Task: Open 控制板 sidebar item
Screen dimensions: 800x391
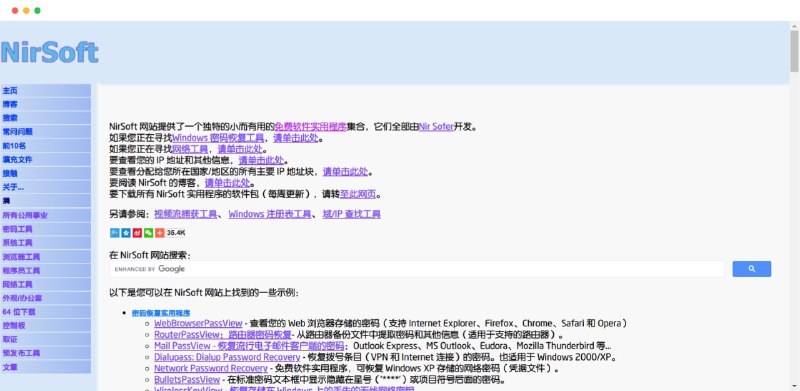Action: [x=46, y=326]
